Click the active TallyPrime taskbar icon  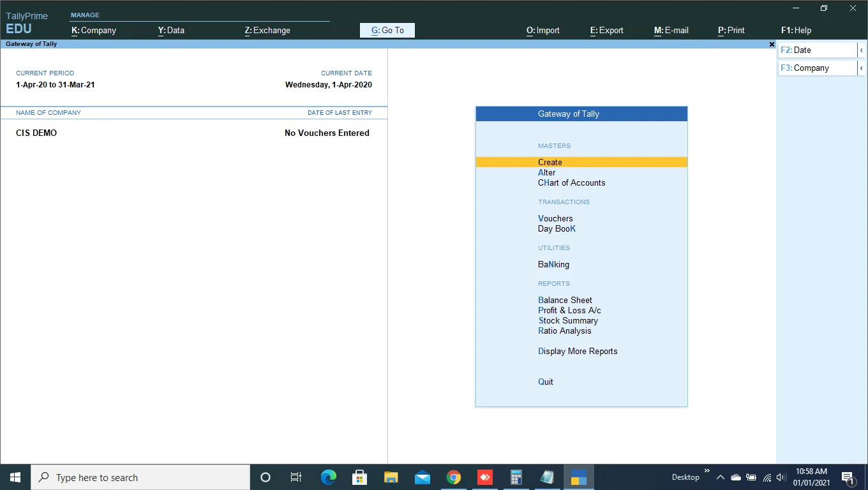(x=578, y=477)
